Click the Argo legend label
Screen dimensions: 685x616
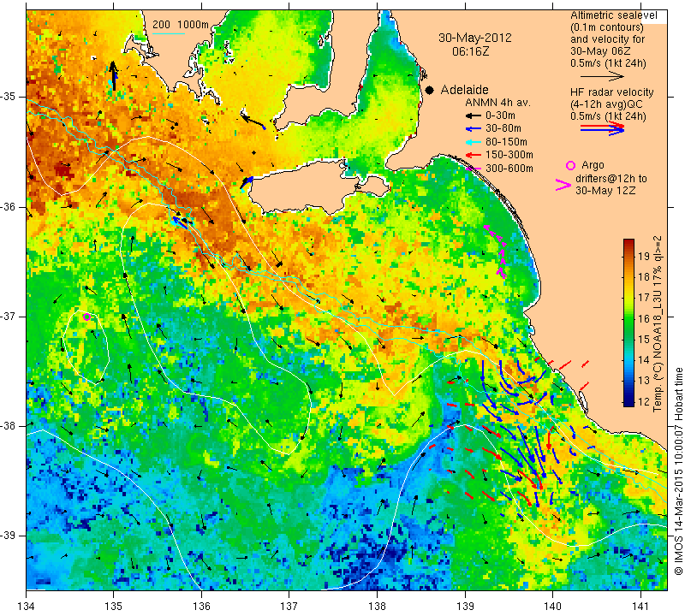593,165
